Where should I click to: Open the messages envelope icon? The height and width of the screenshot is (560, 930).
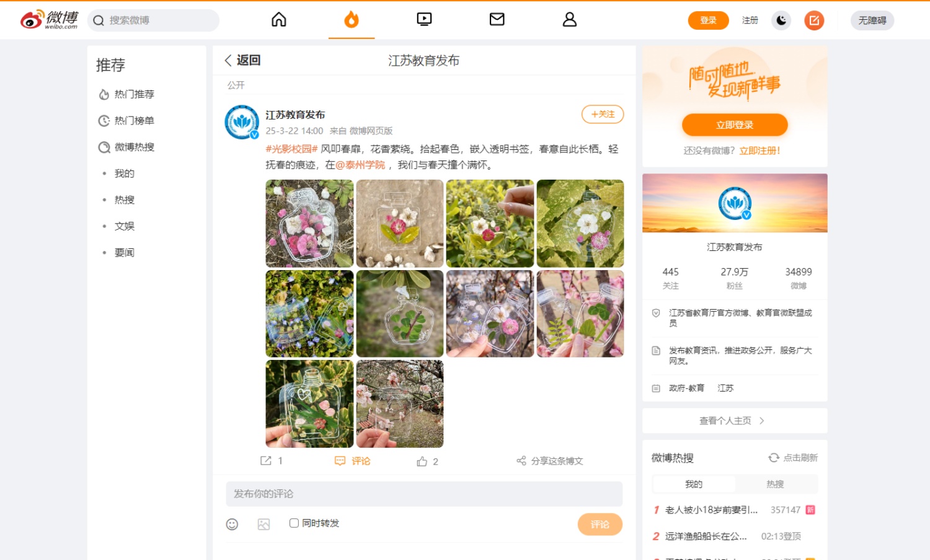(497, 20)
